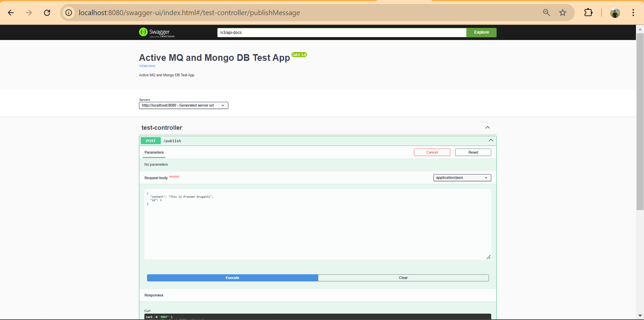Click the scrollbar down arrow
Image resolution: width=644 pixels, height=320 pixels.
pyautogui.click(x=640, y=316)
